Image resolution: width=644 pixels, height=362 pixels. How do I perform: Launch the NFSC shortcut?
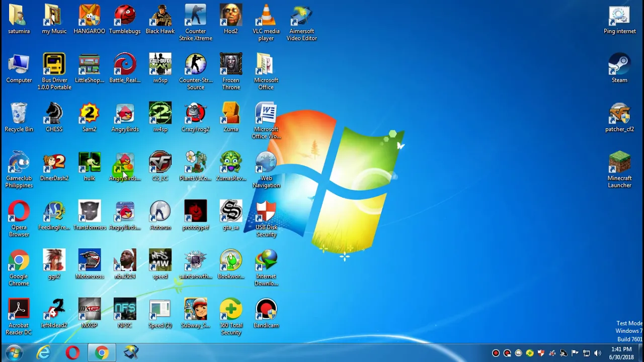click(125, 313)
